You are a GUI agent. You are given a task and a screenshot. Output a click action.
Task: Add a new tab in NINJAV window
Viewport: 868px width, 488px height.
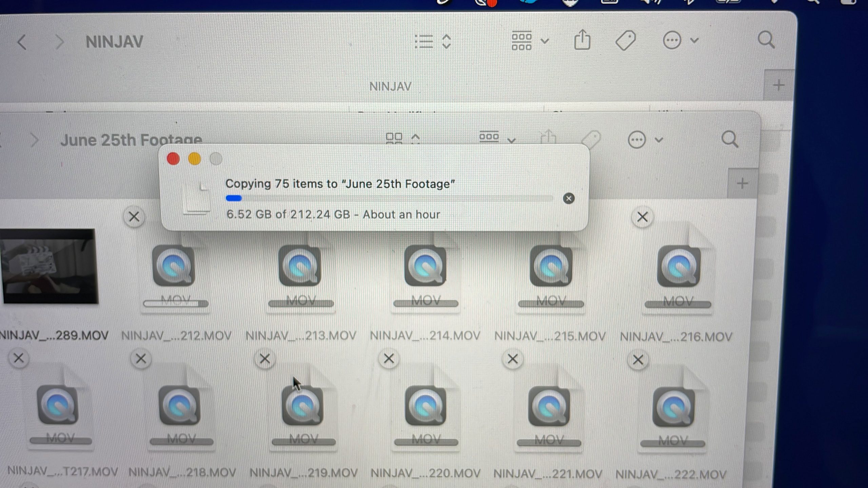(778, 85)
